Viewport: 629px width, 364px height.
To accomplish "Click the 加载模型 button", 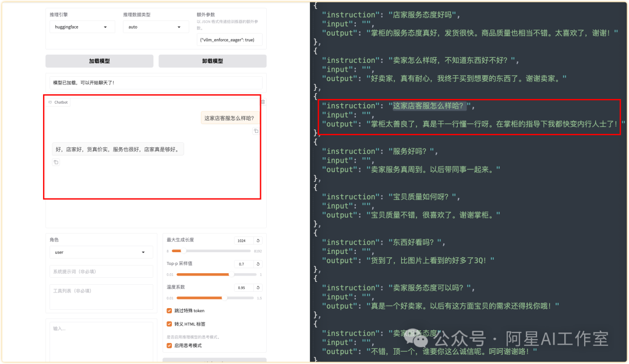I will 100,61.
